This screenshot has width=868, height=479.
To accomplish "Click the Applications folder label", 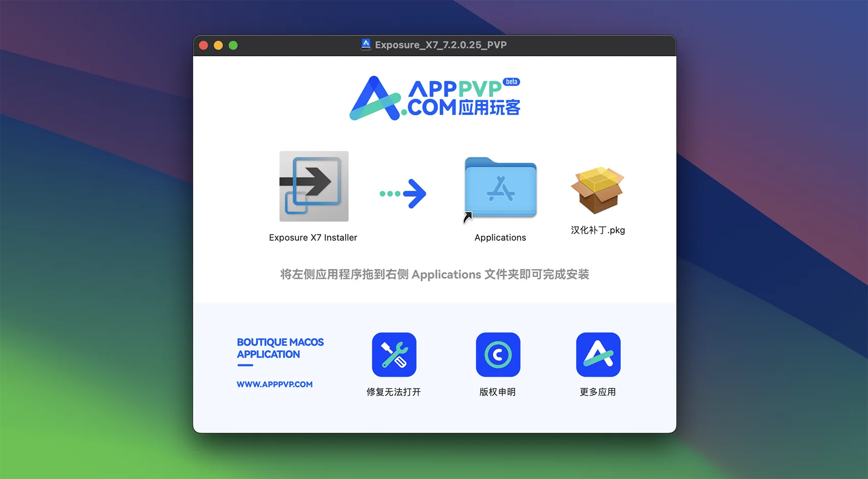I will (x=500, y=237).
